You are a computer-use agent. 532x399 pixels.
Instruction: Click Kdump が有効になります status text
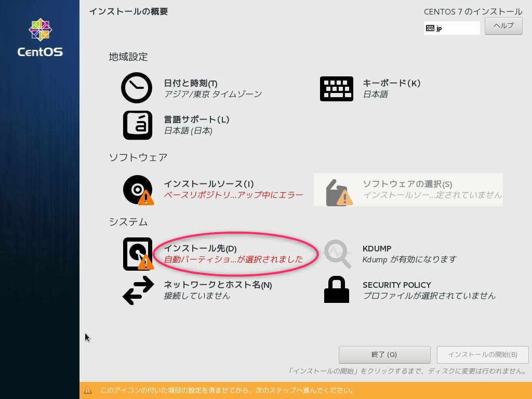coord(409,260)
